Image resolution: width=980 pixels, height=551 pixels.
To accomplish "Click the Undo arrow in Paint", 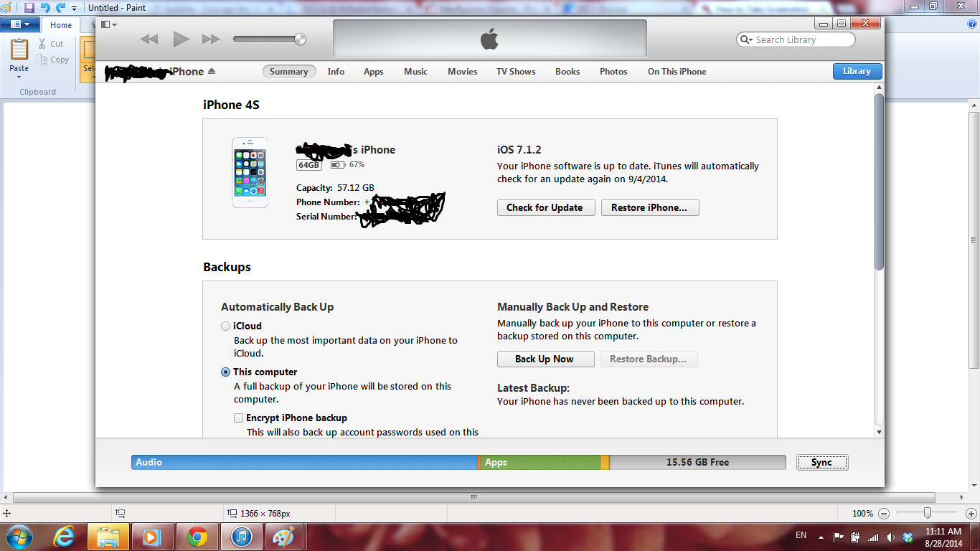I will click(44, 7).
